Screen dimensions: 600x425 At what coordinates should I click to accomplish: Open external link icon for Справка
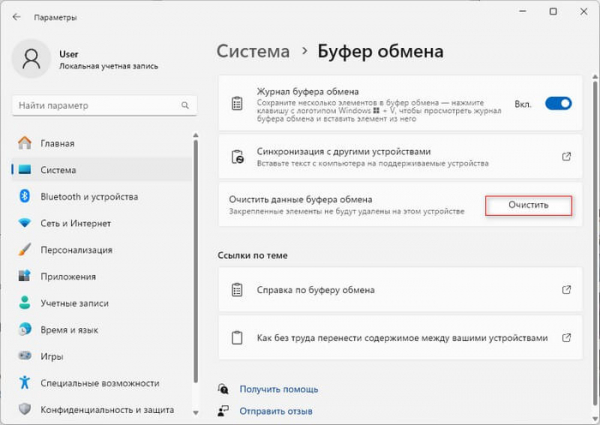click(567, 290)
